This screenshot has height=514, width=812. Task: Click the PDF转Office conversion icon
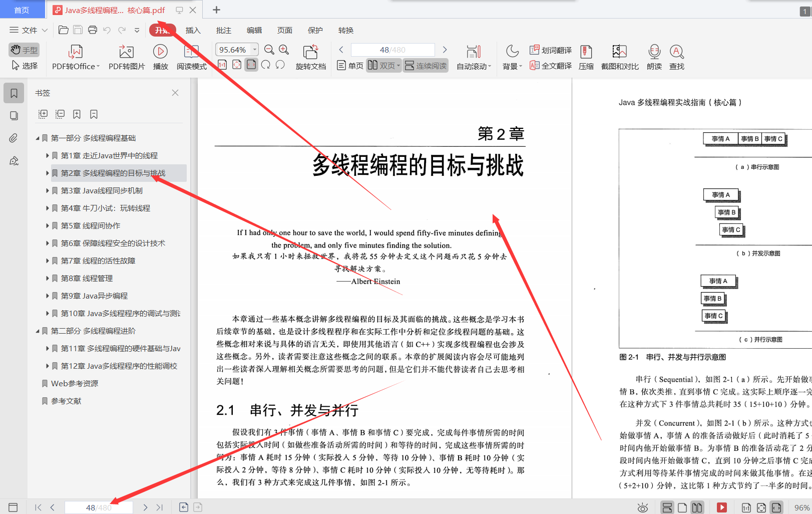[x=76, y=52]
